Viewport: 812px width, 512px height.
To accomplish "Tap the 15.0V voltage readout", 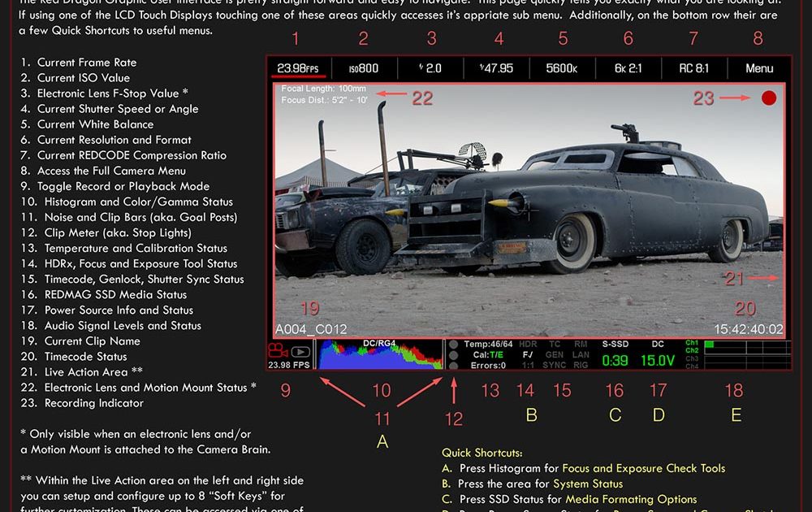I will click(x=658, y=361).
